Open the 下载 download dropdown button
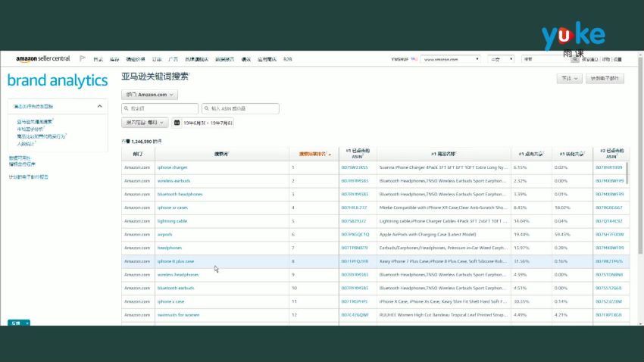 point(569,79)
